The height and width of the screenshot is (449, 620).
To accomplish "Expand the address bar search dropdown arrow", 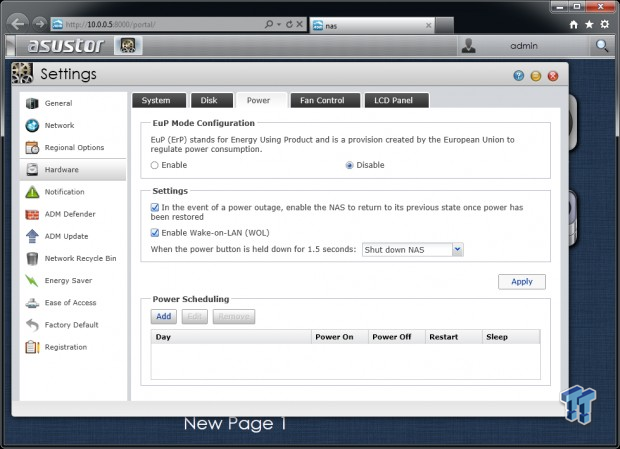I will 279,25.
